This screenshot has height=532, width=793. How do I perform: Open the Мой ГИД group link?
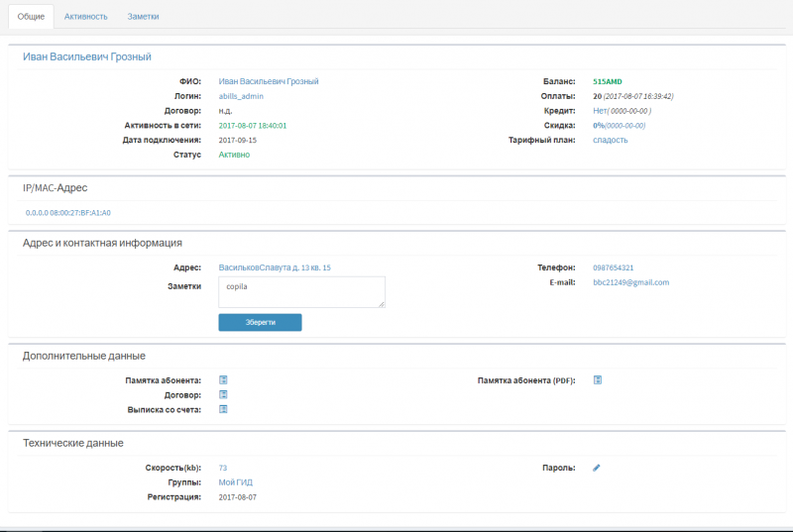point(235,481)
